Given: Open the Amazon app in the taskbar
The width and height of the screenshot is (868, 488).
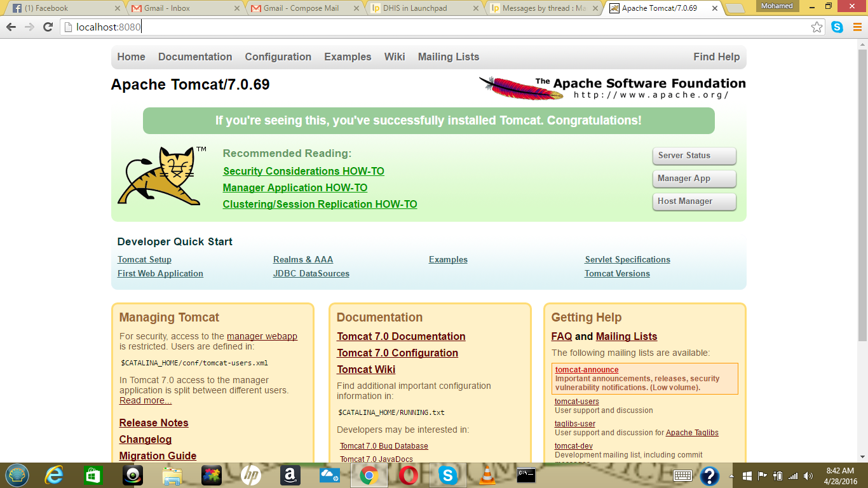Looking at the screenshot, I should [290, 475].
